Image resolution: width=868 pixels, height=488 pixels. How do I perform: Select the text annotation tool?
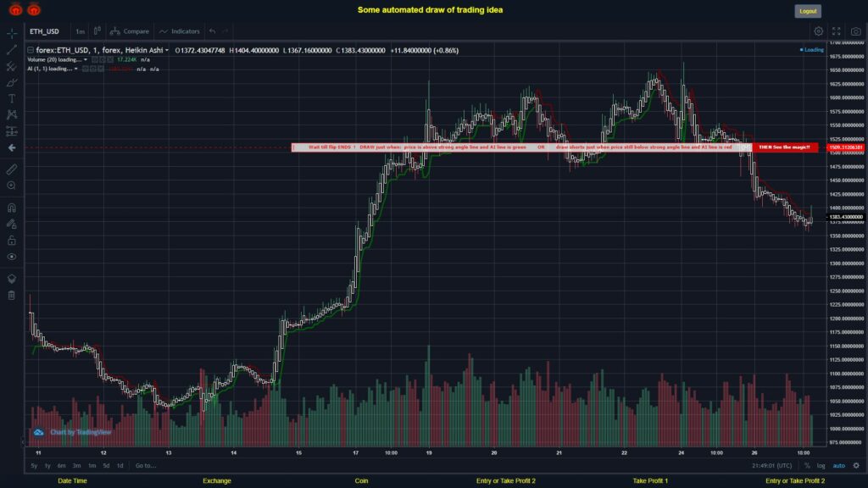coord(12,98)
